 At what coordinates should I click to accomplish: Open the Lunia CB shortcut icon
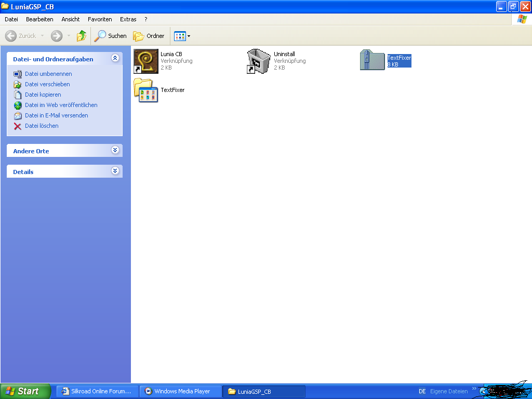145,61
